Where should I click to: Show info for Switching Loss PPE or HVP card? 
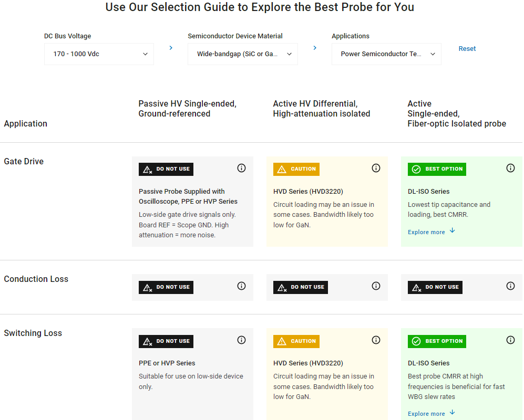241,340
